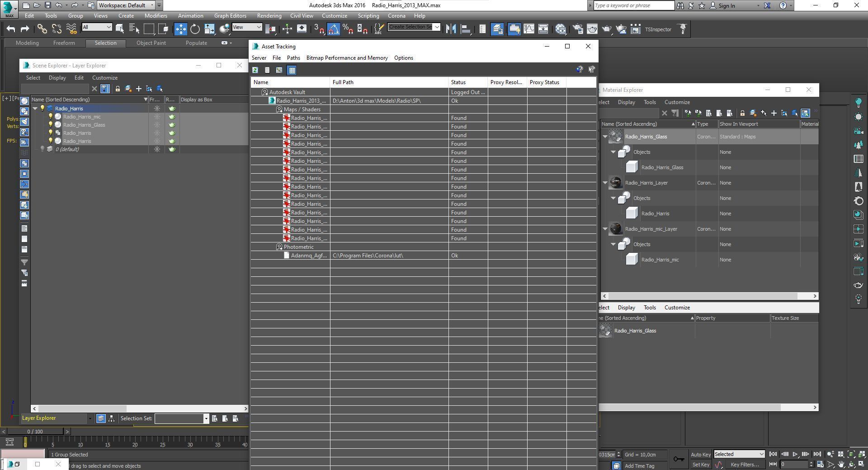Activate the Select and Scale tool
The width and height of the screenshot is (868, 470).
(x=209, y=29)
